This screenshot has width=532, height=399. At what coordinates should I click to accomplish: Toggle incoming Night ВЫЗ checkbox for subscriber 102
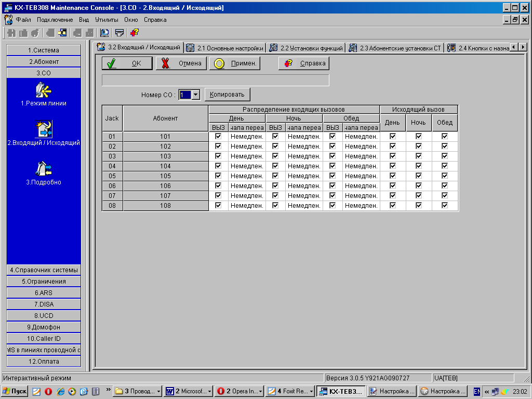(x=275, y=146)
